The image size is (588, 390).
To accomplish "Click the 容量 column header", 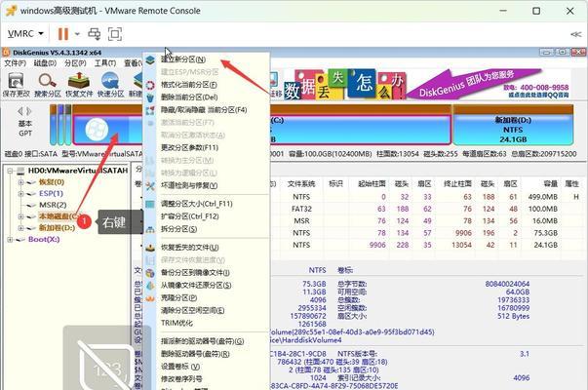I will tap(551, 183).
